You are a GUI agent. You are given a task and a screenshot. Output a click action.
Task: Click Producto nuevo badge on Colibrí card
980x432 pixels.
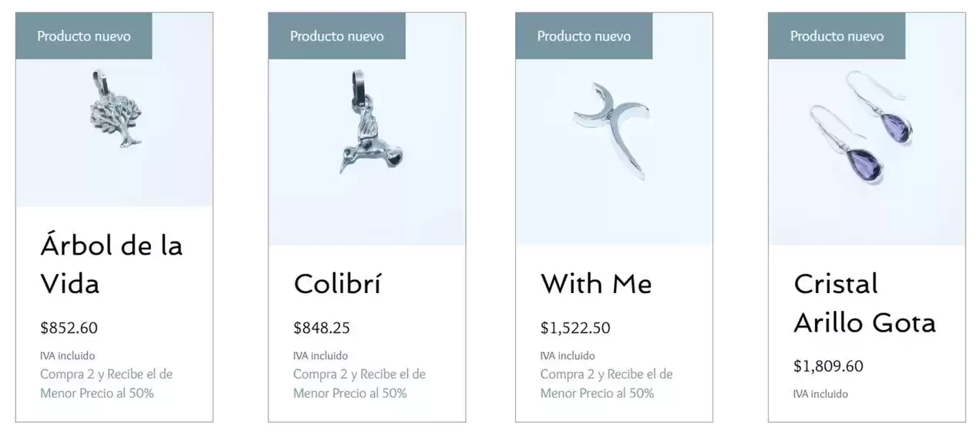point(337,36)
